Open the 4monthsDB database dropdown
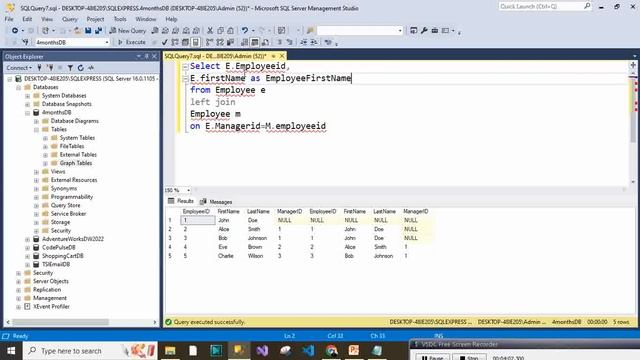Image resolution: width=640 pixels, height=360 pixels. (x=107, y=42)
